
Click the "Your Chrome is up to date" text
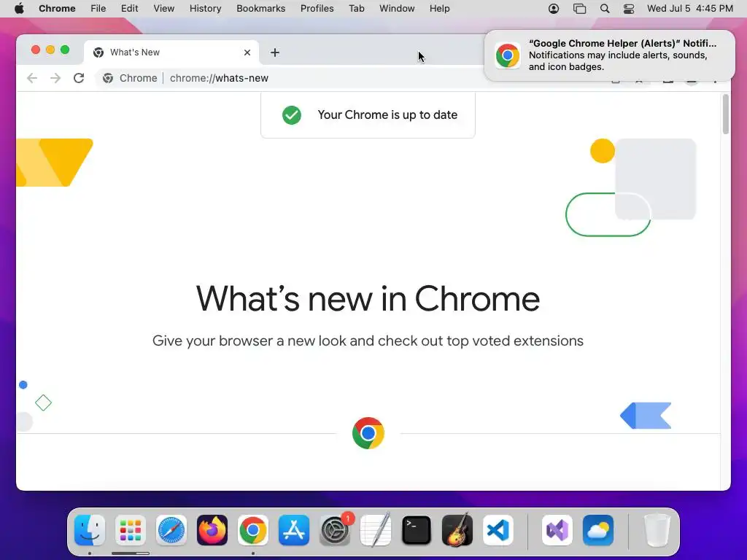pyautogui.click(x=387, y=114)
